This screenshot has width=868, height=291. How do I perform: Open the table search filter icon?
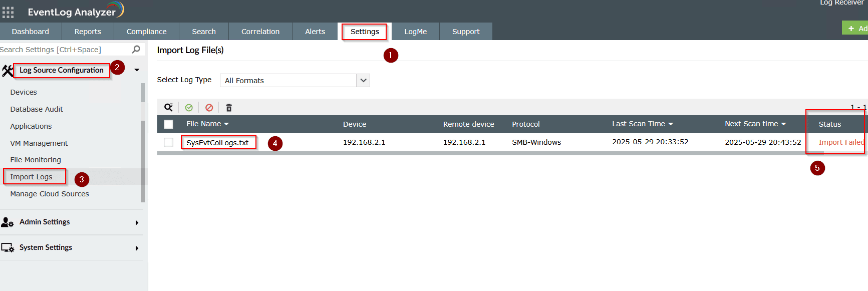[x=169, y=107]
